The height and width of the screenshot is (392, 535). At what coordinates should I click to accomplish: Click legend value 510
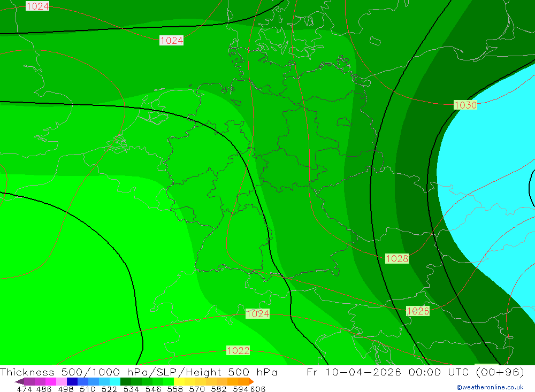coord(88,389)
